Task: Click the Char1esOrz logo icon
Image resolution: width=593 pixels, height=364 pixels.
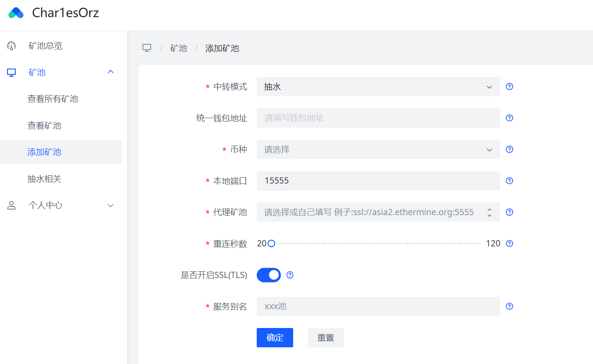Action: 16,13
